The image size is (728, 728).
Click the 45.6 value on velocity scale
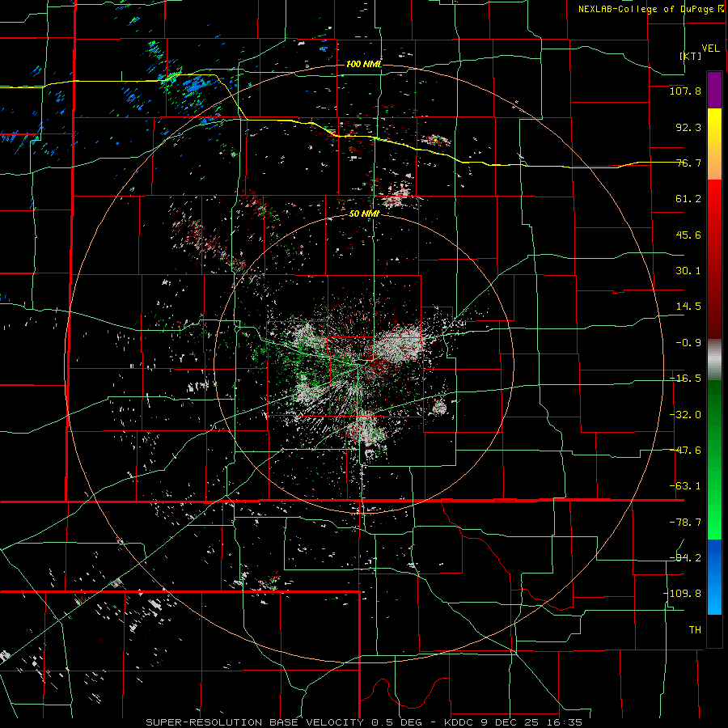click(x=688, y=235)
